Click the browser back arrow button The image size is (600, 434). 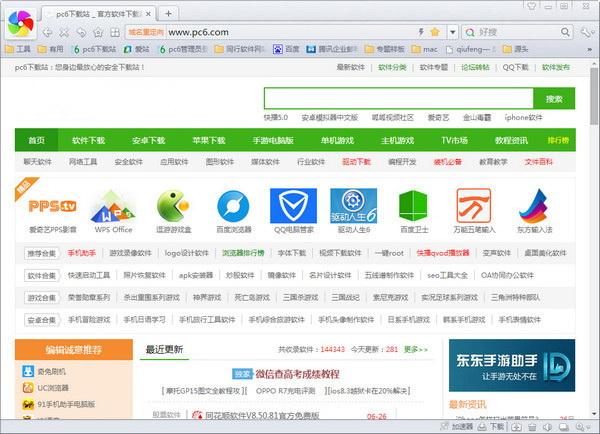[x=47, y=33]
